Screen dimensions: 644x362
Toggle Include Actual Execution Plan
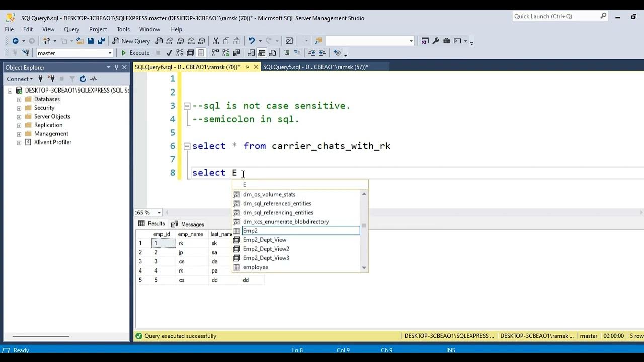point(215,53)
